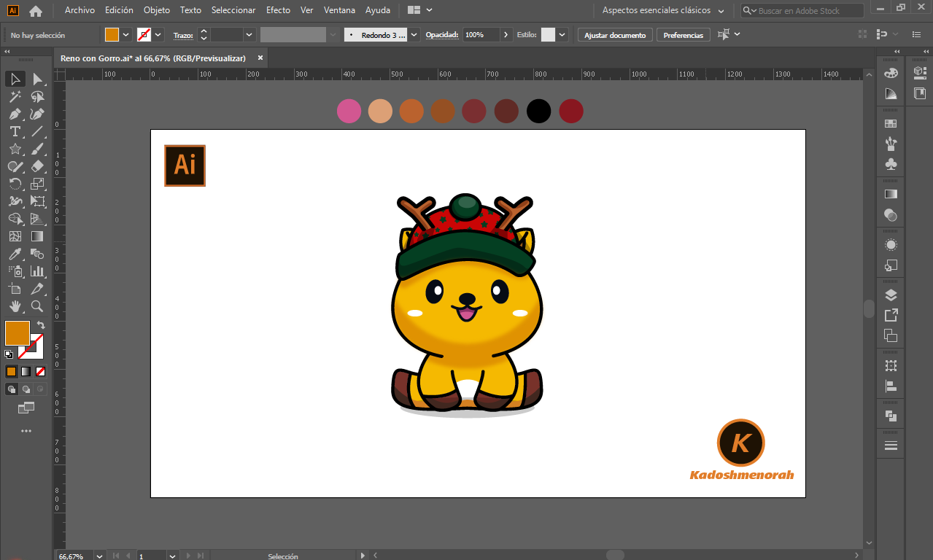Choose the Star shape tool
This screenshot has width=933, height=560.
15,149
